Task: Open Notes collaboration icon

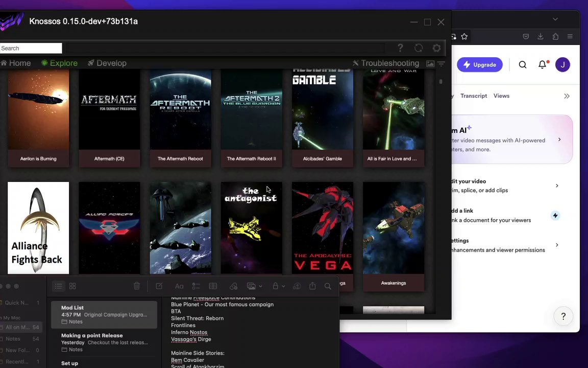Action: 297,286
